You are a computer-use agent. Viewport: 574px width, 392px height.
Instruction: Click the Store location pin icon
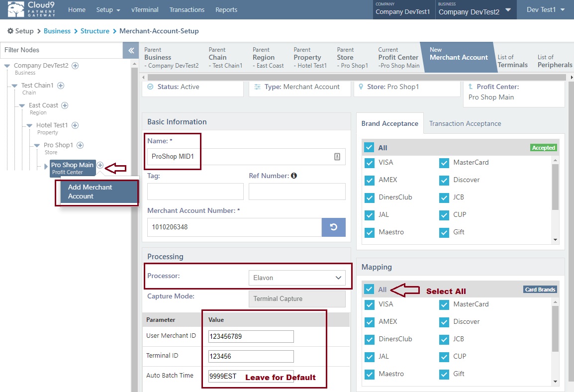pos(361,87)
